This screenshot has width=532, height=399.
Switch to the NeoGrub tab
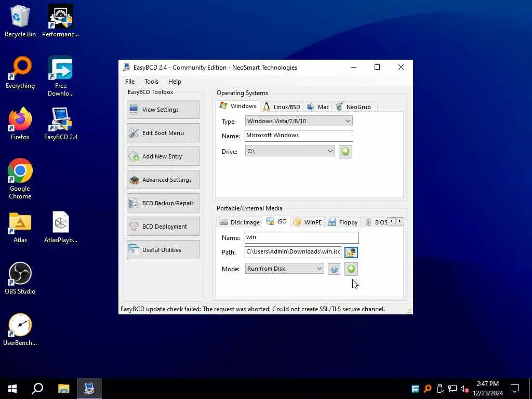353,107
